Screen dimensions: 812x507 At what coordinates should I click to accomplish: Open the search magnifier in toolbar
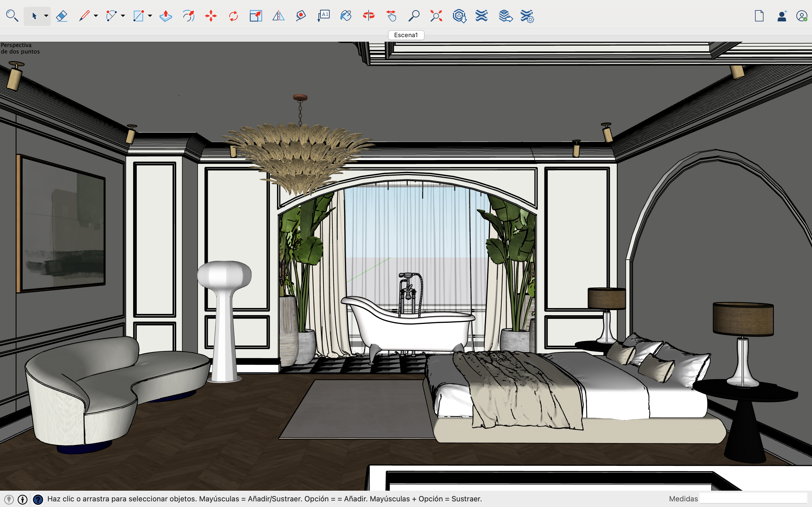pos(12,16)
